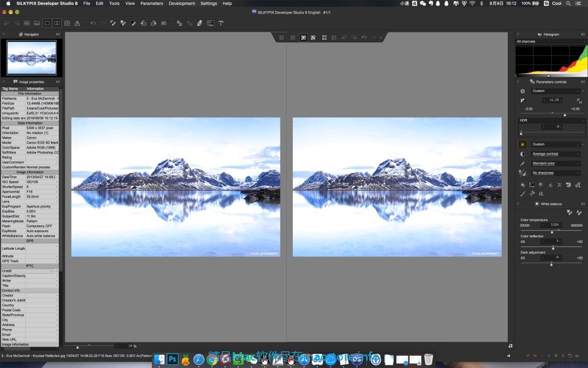The height and width of the screenshot is (368, 588).
Task: Click the Color deflection value field
Action: (552, 242)
